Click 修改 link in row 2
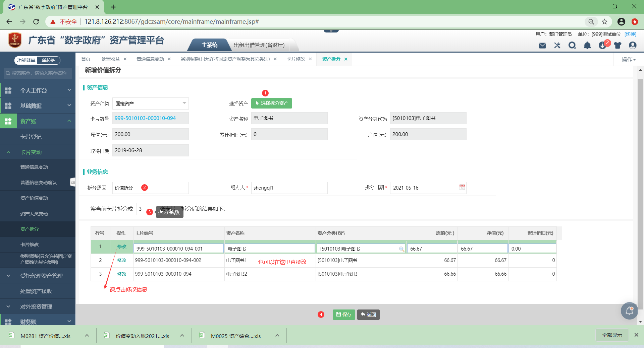This screenshot has width=644, height=348. pos(122,260)
